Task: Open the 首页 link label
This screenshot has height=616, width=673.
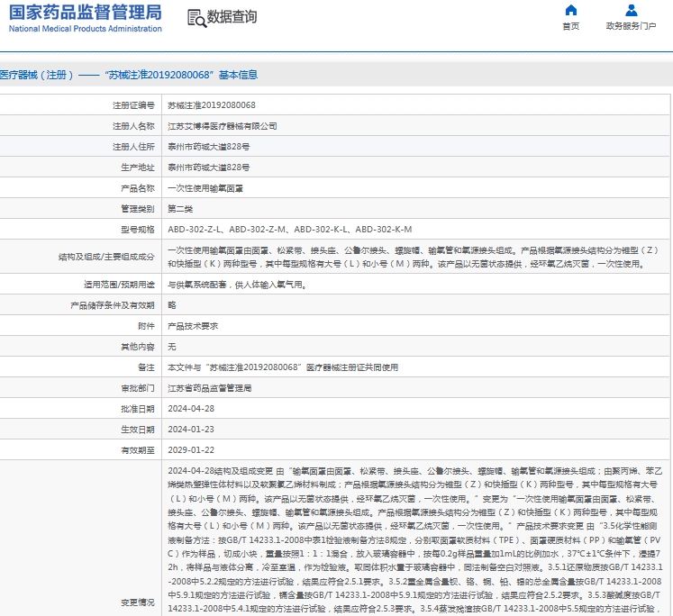Action: click(571, 26)
